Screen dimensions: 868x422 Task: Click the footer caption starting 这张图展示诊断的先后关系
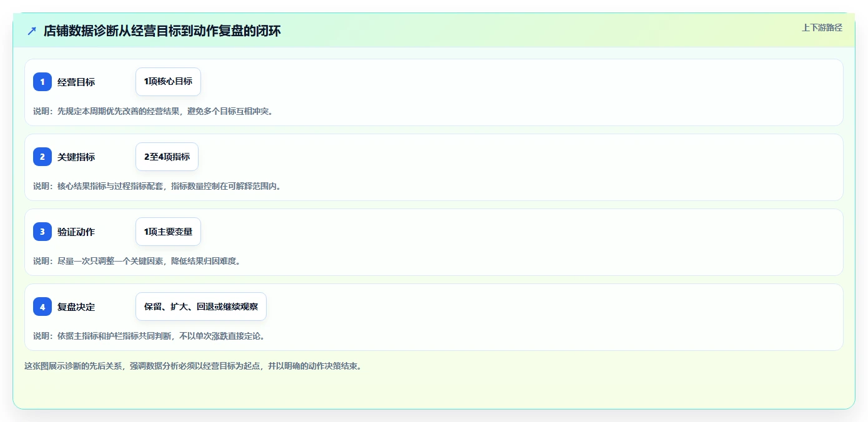[193, 366]
